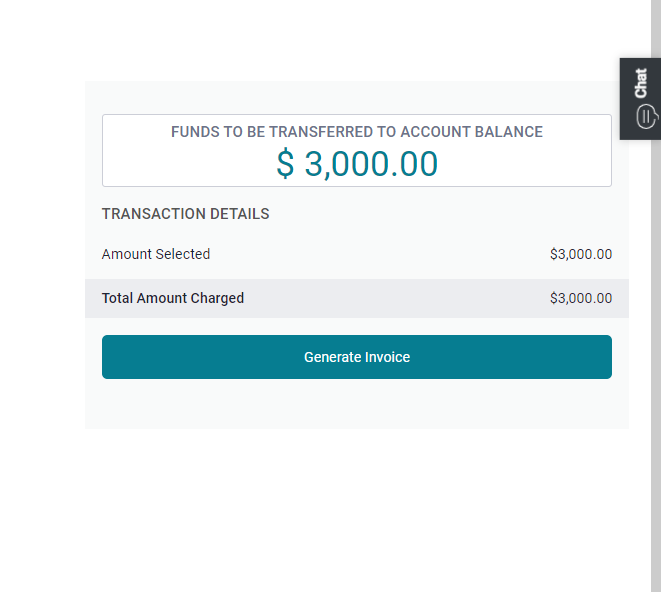
Task: Click the Amount Selected label
Action: click(156, 254)
